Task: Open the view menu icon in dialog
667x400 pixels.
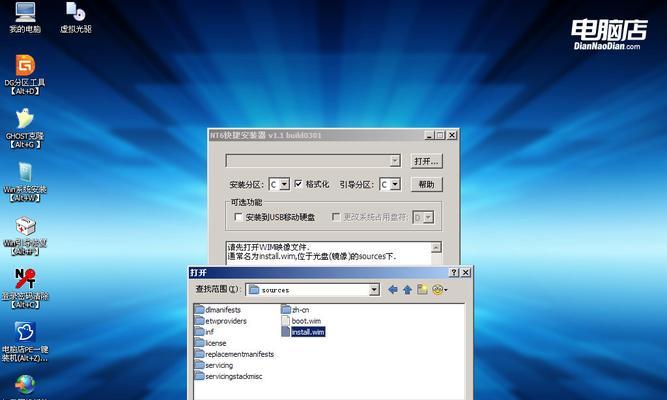Action: [439, 290]
